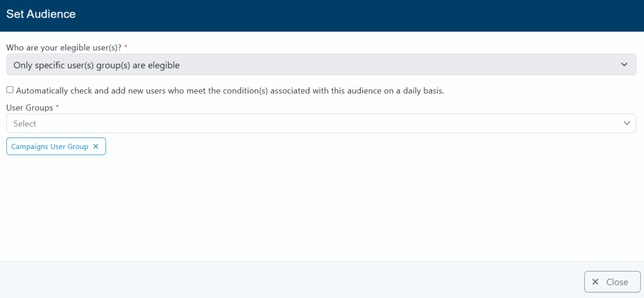This screenshot has width=644, height=298.
Task: Click the blank white dialog body
Action: [314, 207]
